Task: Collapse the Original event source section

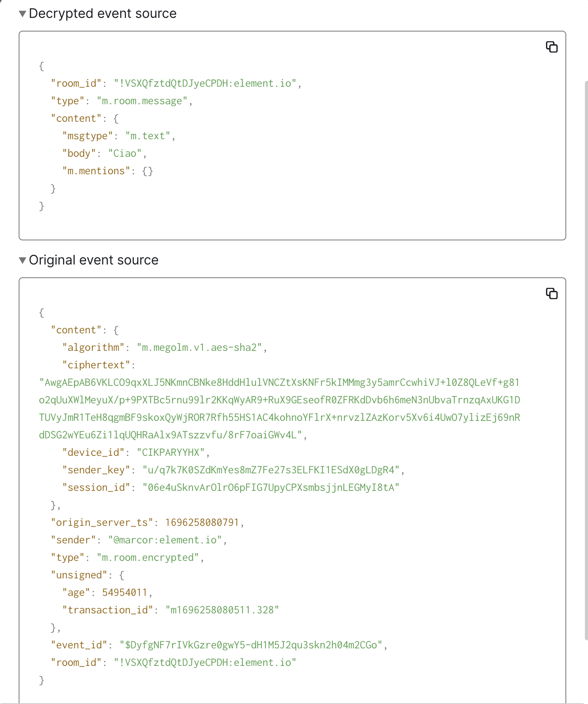Action: (x=23, y=260)
